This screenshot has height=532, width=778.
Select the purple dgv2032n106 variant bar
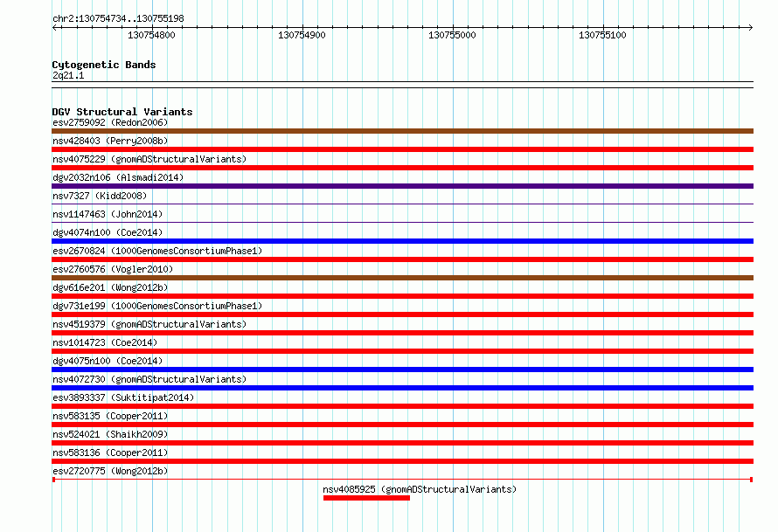[402, 186]
